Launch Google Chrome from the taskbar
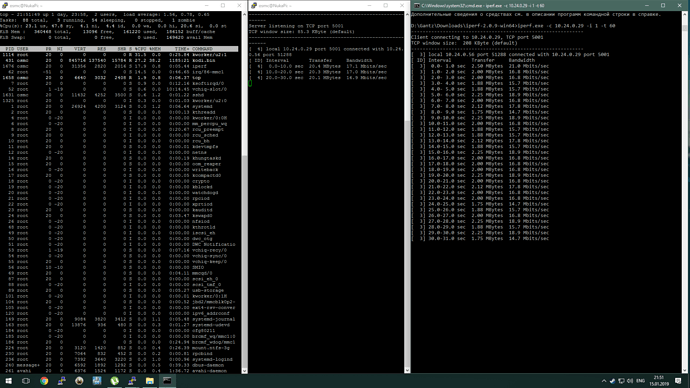The height and width of the screenshot is (388, 690). tap(44, 381)
